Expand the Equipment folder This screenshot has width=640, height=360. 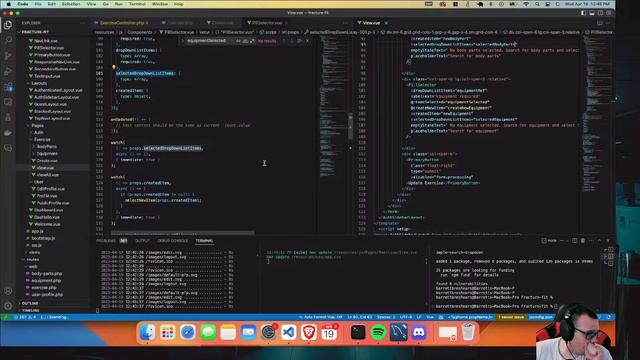point(47,154)
